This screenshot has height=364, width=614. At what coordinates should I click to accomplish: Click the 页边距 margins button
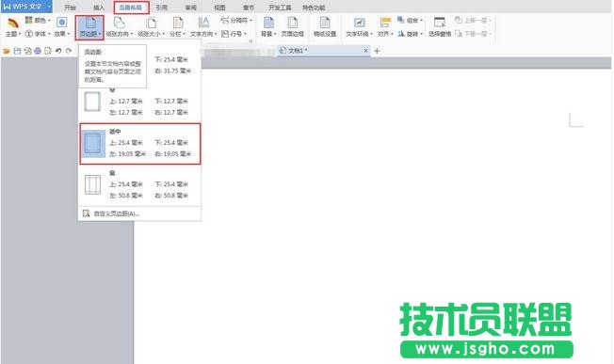point(90,27)
